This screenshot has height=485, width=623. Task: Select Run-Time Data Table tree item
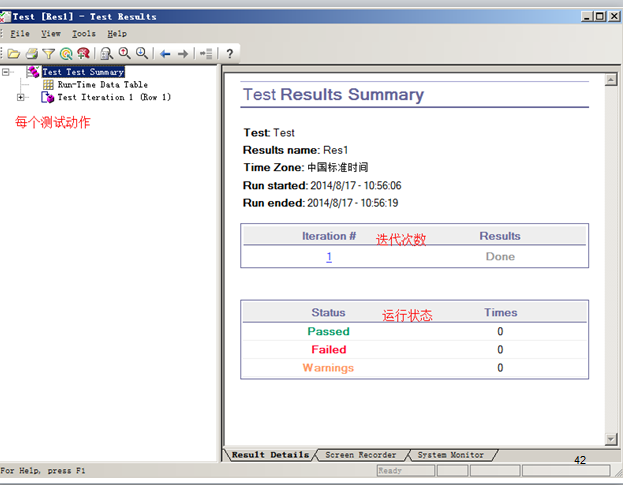(103, 85)
